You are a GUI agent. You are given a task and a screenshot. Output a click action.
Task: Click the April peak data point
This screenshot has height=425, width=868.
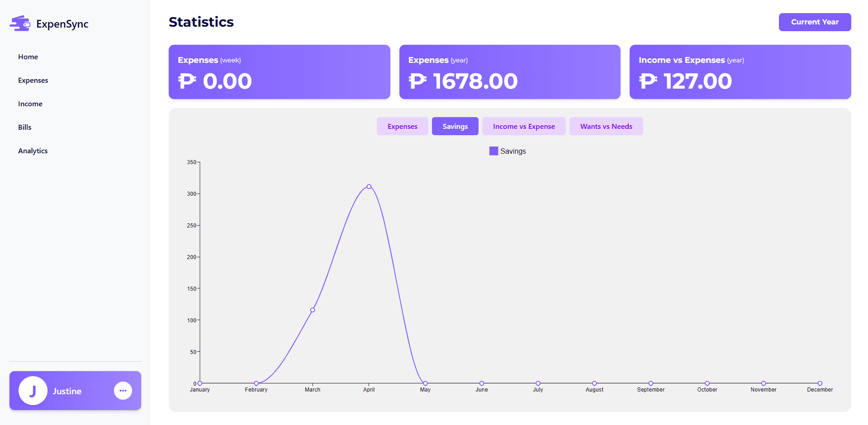[369, 187]
